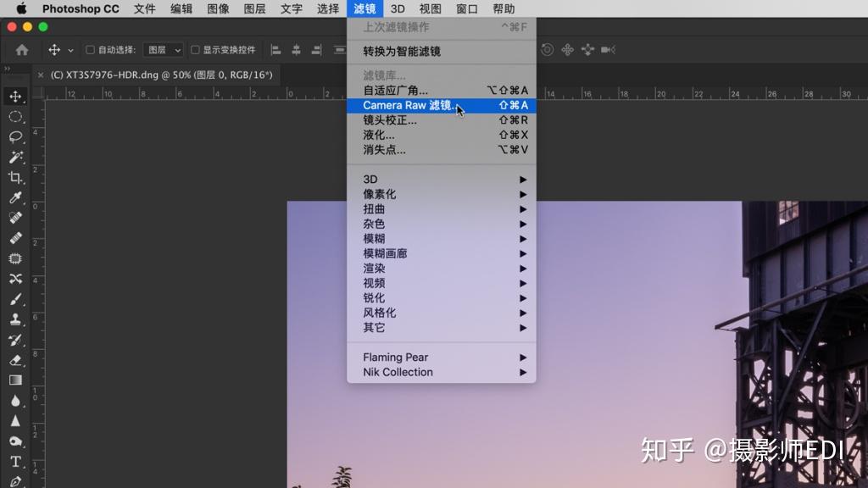
Task: Open the 图像 menu in menu bar
Action: click(x=218, y=8)
